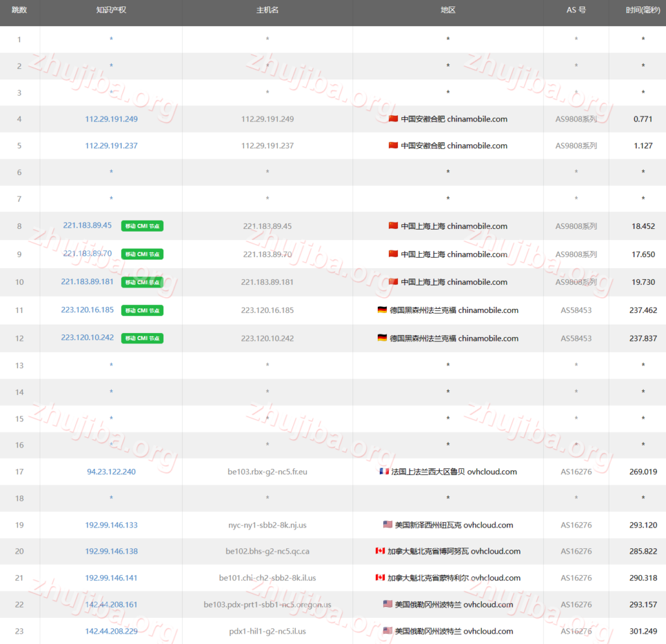Click hostname be103.rbx-g2-nc5.fr.eu on hop 17
666x644 pixels.
(x=267, y=472)
